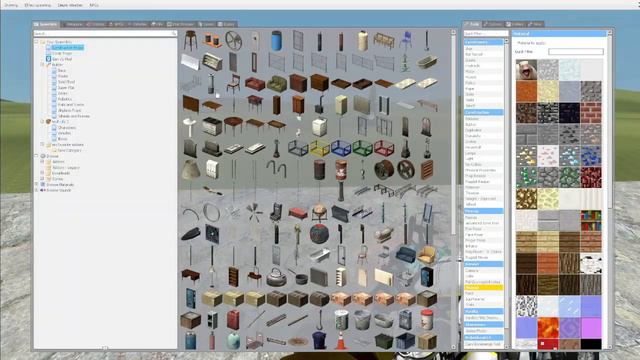Open Browse Sounds in tree
This screenshot has width=640, height=360.
pos(59,190)
